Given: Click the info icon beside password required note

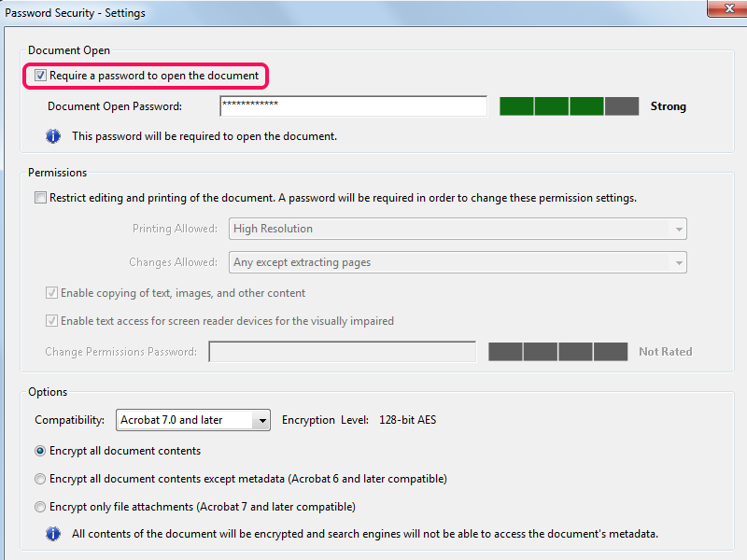Looking at the screenshot, I should 53,136.
